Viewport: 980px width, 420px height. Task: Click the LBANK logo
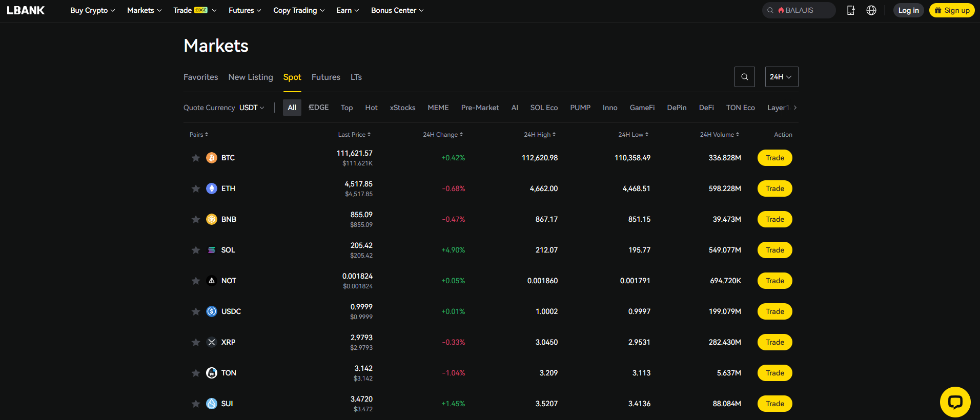coord(26,10)
